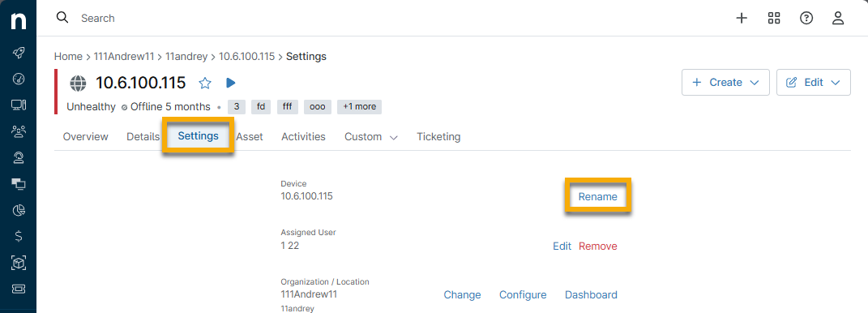Click Configure for Organization / Location
The width and height of the screenshot is (868, 313).
[523, 295]
